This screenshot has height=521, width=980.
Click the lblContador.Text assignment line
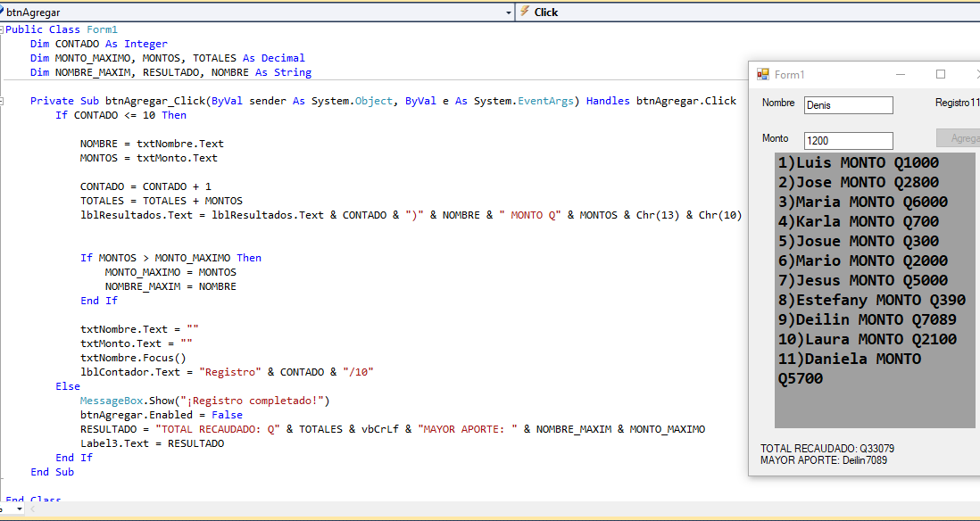(x=227, y=372)
